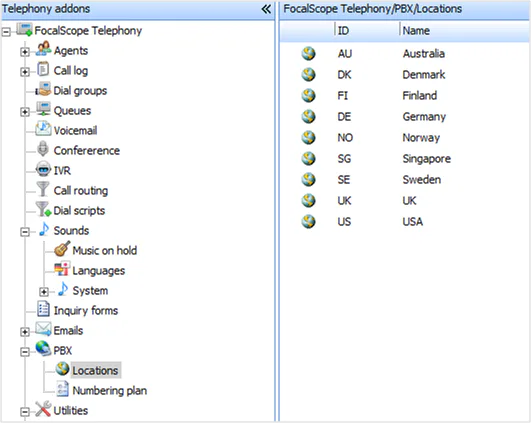531x423 pixels.
Task: Click the Call routing funnel icon
Action: [43, 189]
